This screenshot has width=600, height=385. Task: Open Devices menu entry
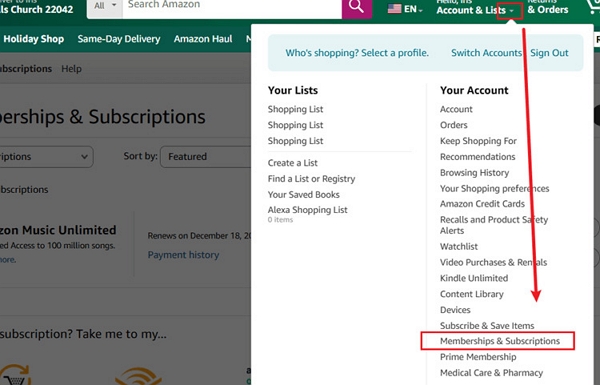[455, 310]
